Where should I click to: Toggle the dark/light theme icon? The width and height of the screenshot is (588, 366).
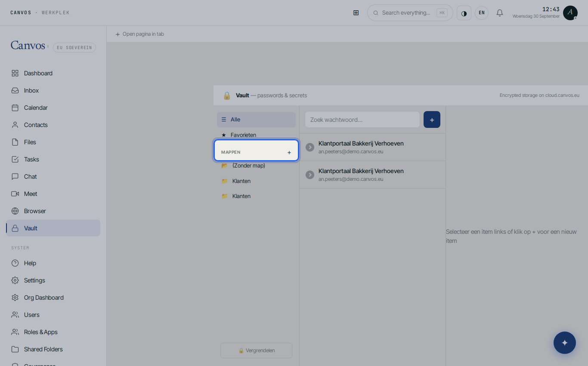464,13
